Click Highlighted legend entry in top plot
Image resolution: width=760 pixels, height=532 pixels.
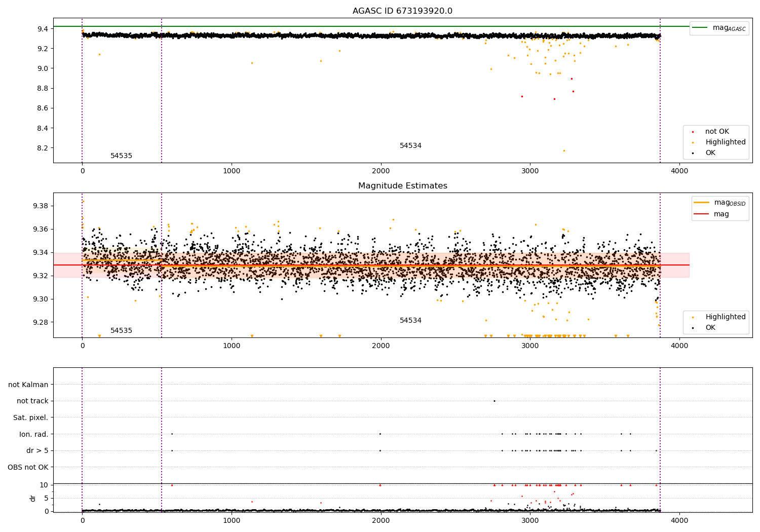pyautogui.click(x=726, y=142)
